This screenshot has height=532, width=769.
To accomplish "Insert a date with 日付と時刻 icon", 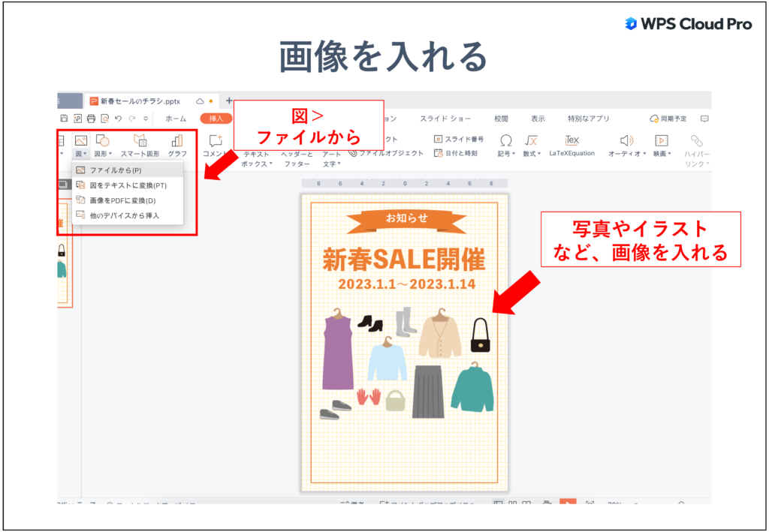I will coord(460,153).
